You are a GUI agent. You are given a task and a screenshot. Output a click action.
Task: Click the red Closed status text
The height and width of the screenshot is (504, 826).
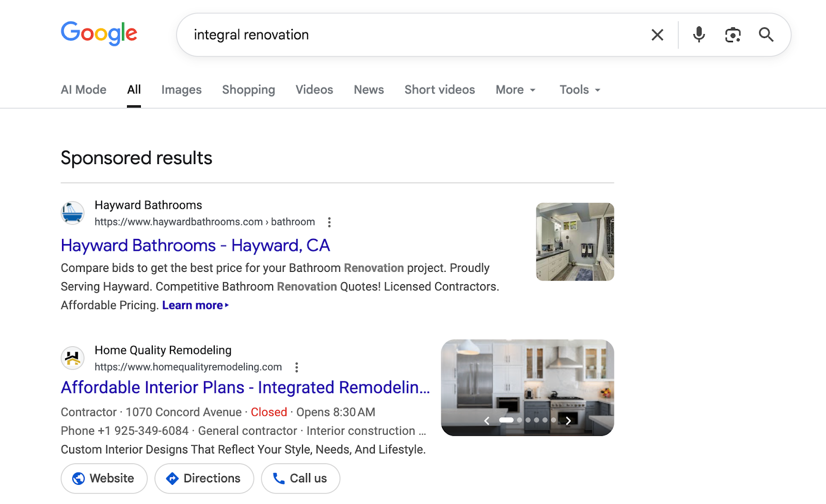(269, 412)
